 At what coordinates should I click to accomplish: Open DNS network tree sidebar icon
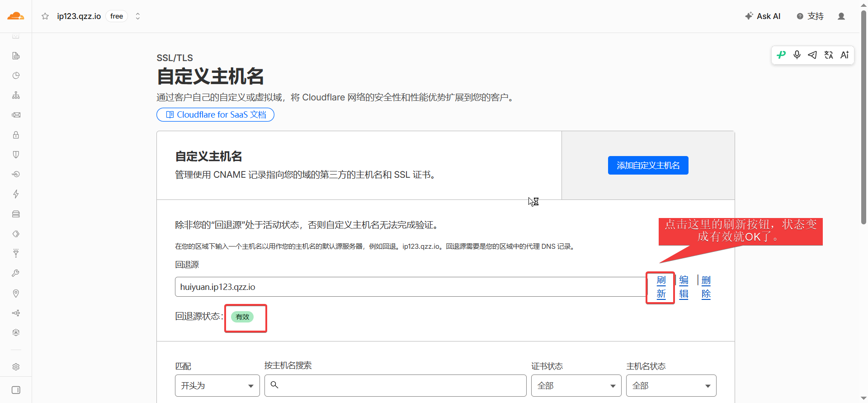(16, 95)
